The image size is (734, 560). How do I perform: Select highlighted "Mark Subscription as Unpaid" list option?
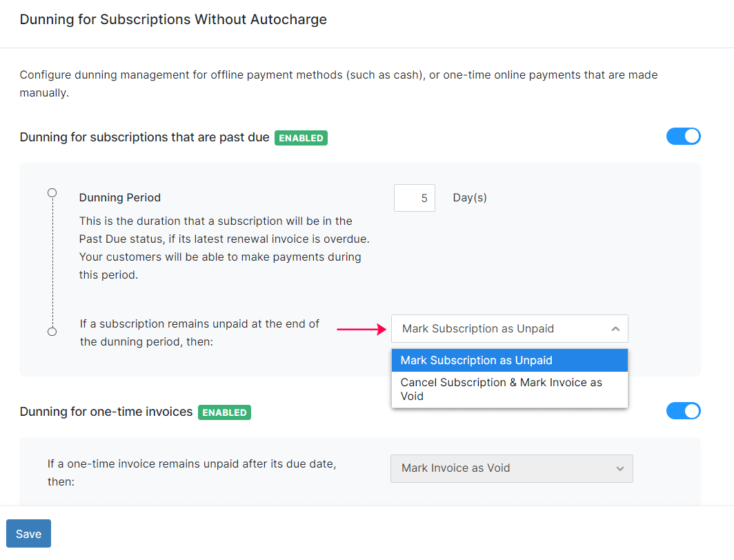coord(509,360)
